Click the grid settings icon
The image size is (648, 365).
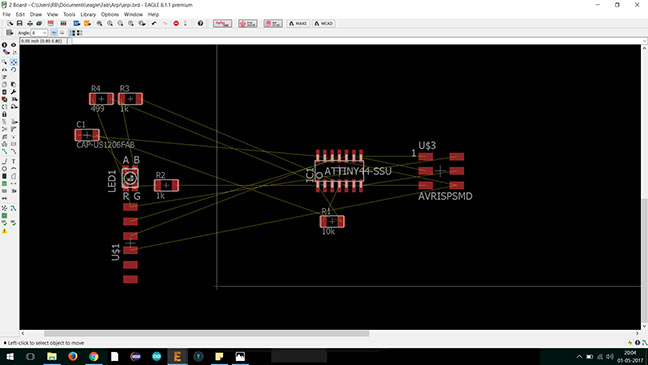(x=10, y=32)
